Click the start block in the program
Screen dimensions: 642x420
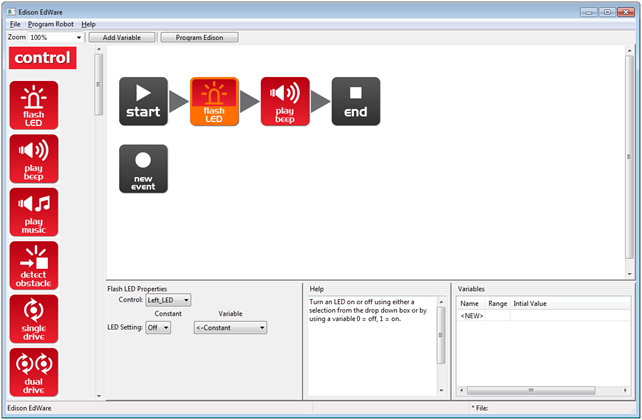143,101
